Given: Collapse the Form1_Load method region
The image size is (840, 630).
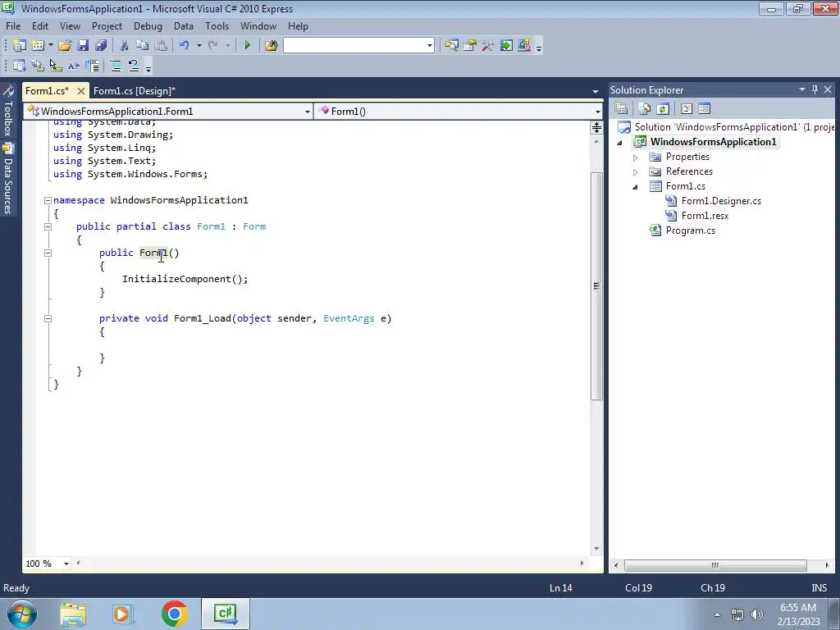Looking at the screenshot, I should coord(48,319).
